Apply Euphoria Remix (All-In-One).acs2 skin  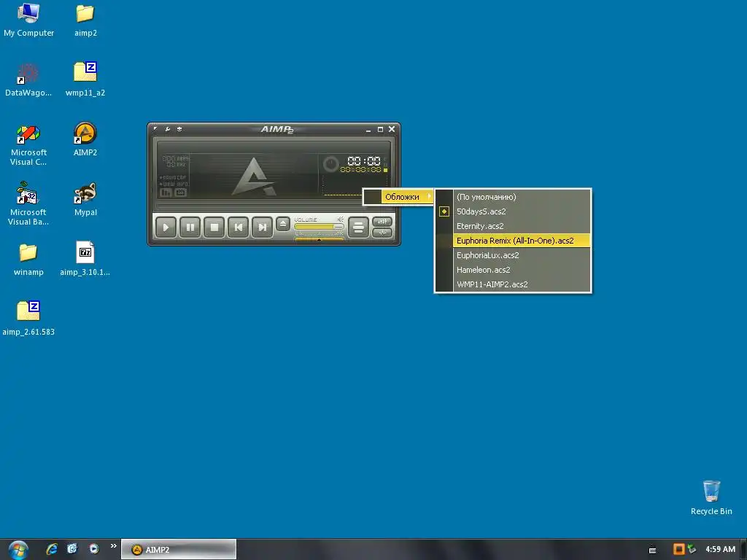[513, 241]
